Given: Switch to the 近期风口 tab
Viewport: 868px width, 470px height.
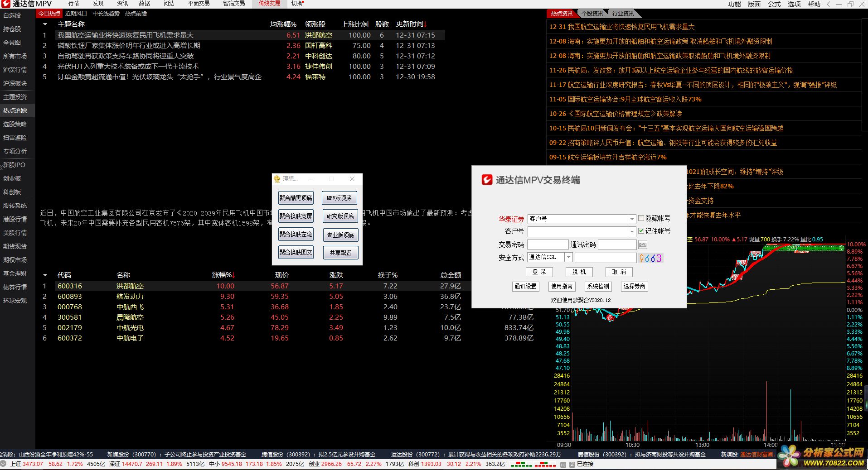Looking at the screenshot, I should point(76,14).
